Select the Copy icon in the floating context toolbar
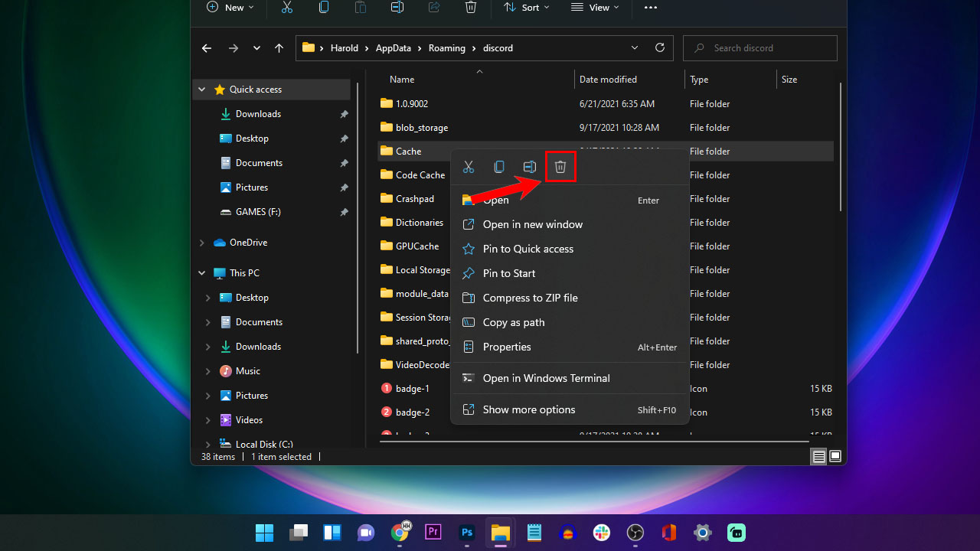 (498, 166)
